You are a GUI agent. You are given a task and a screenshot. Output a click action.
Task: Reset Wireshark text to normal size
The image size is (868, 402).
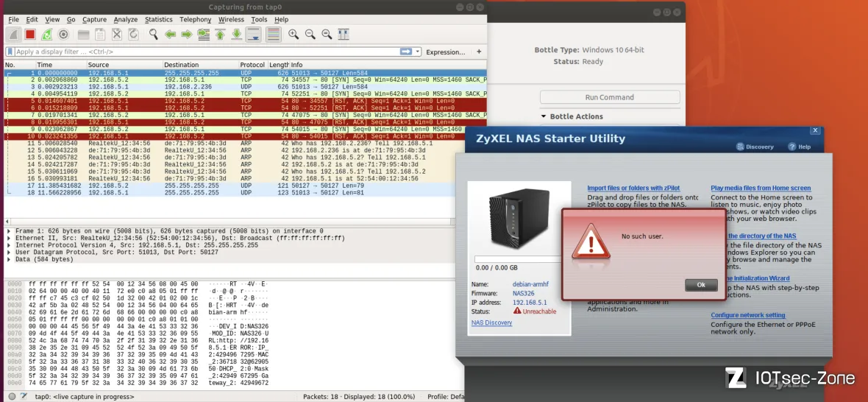(x=327, y=35)
